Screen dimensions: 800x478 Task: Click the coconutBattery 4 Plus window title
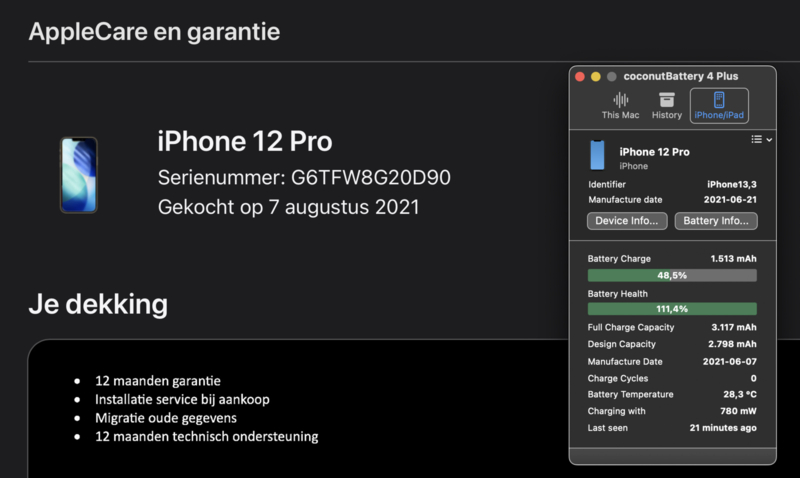click(x=680, y=77)
